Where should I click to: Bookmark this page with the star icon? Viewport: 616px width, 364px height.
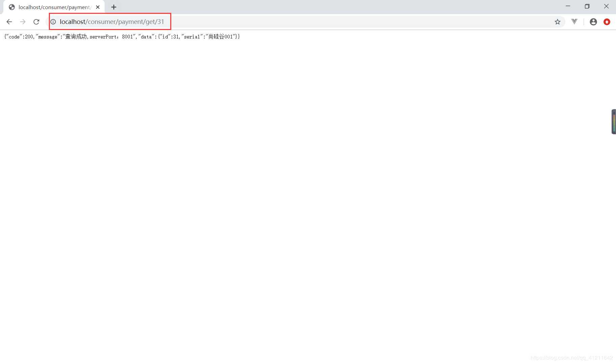[x=557, y=22]
